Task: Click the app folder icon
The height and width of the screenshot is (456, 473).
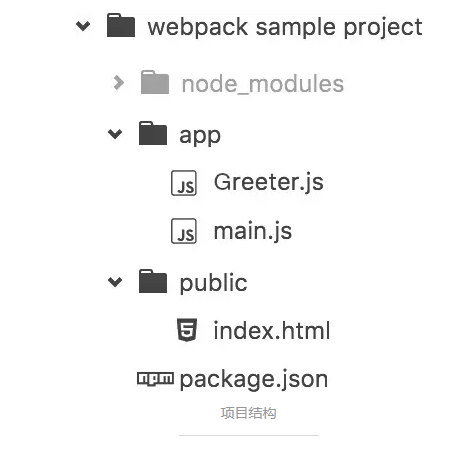Action: coord(153,133)
